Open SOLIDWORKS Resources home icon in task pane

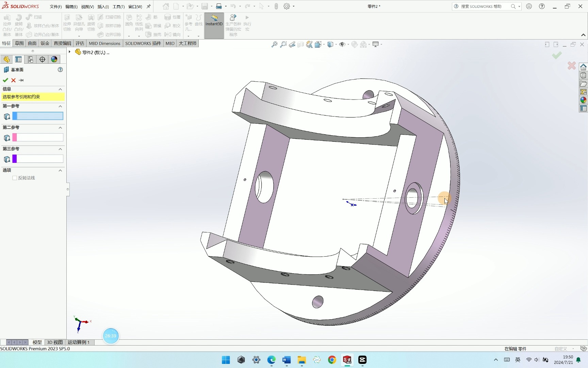[x=583, y=67]
